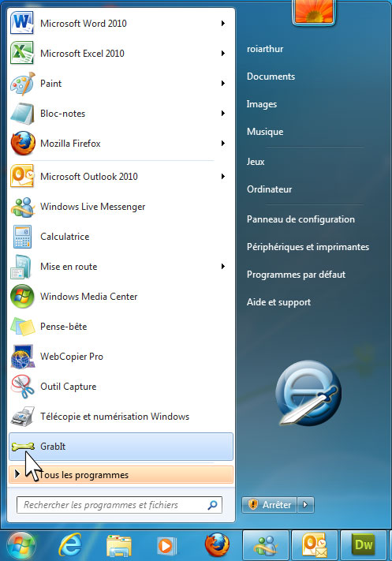Select GrabIt menu entry
392x561 pixels.
tap(121, 446)
